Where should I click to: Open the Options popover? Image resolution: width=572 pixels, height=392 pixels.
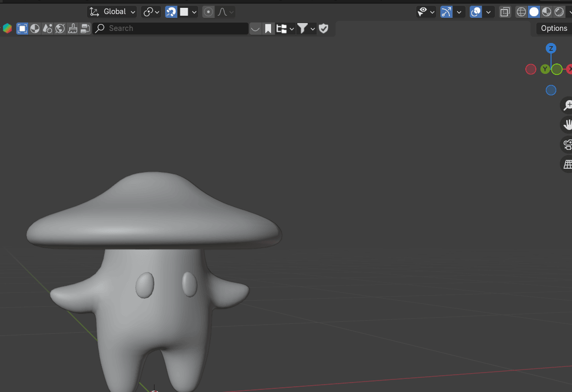[554, 28]
